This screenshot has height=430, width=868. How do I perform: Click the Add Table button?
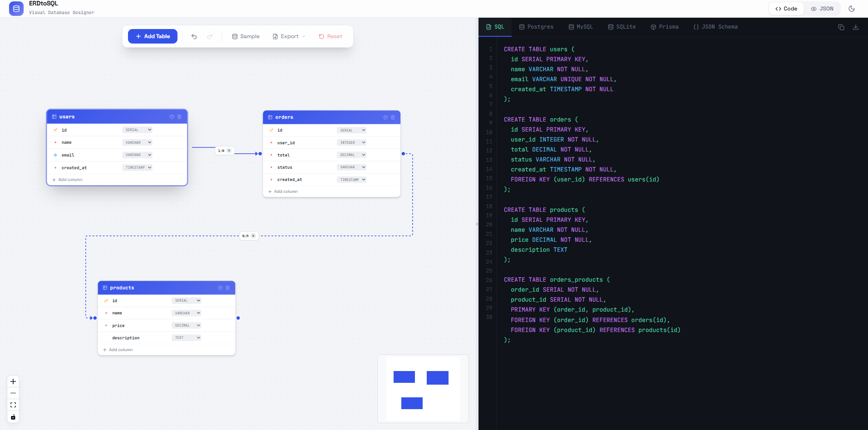(153, 36)
